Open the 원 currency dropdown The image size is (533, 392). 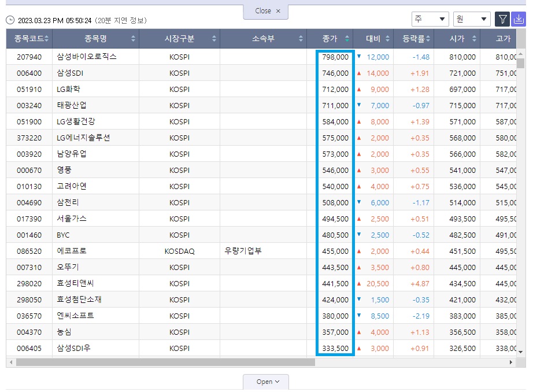coord(472,19)
